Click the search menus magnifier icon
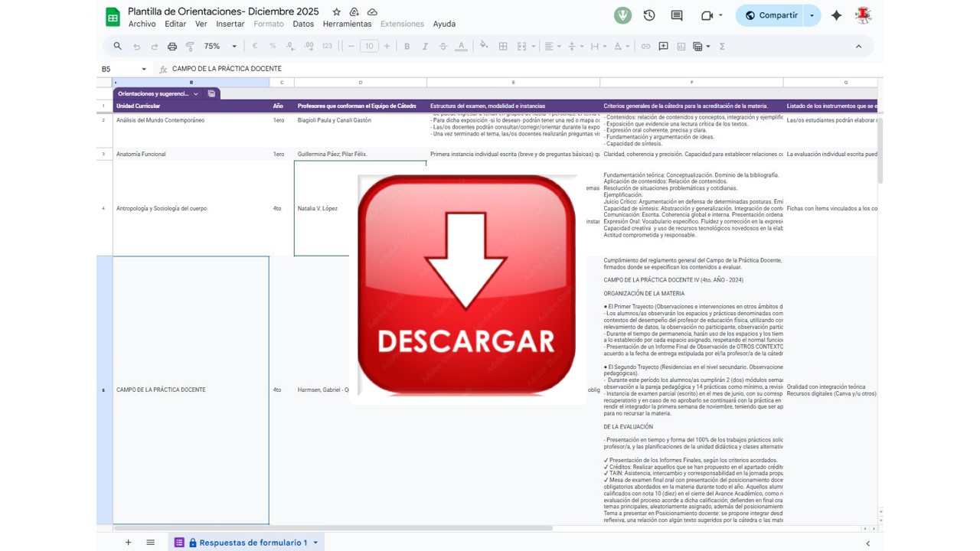The height and width of the screenshot is (551, 980). 118,47
